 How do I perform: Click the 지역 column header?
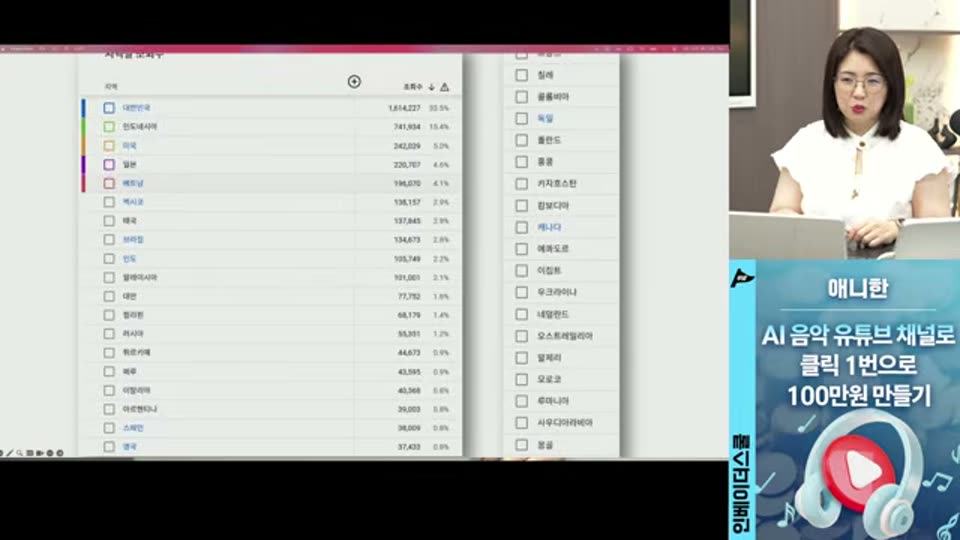[x=111, y=87]
